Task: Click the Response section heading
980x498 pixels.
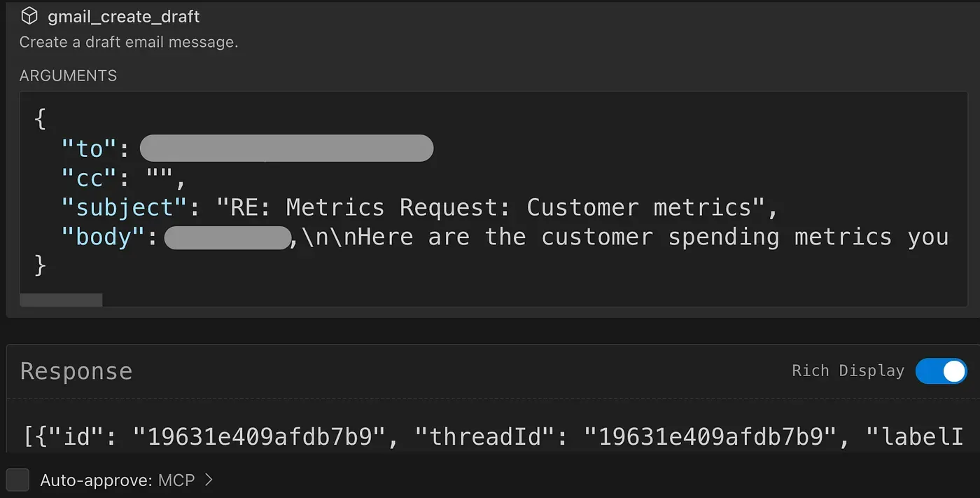Action: coord(76,371)
